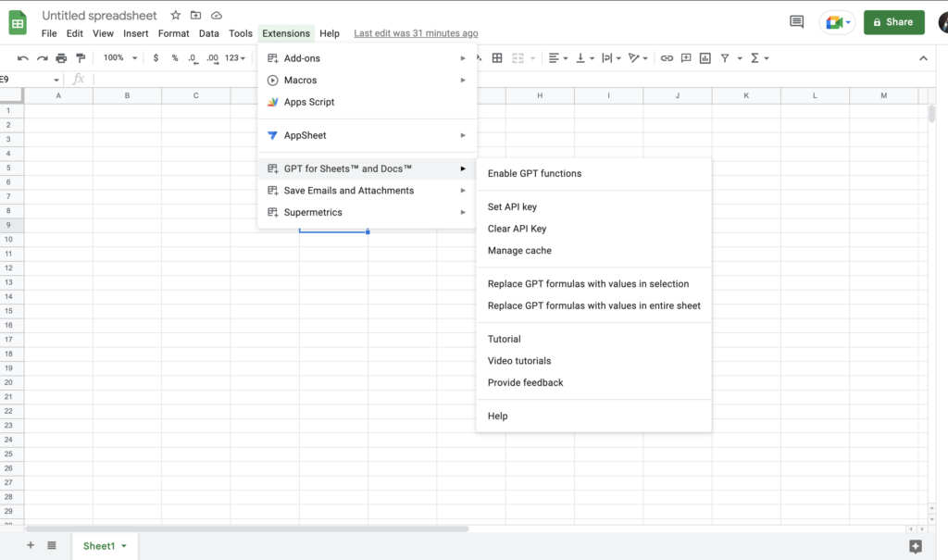Collapse the toolbar with up chevron

(x=923, y=58)
